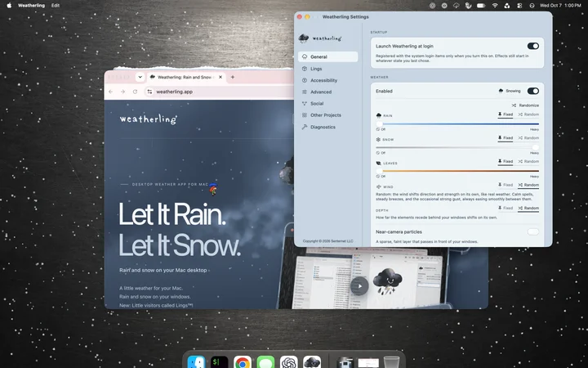
Task: Click the Let It Rain headline
Action: click(172, 214)
